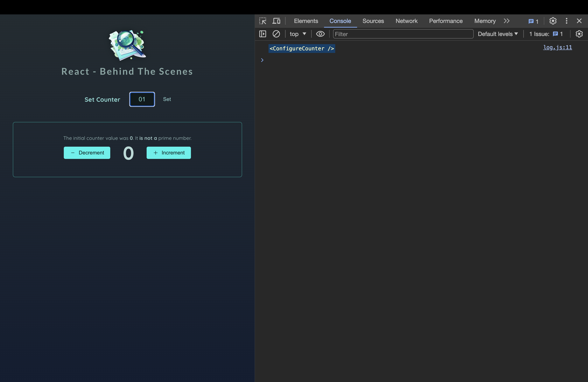Image resolution: width=588 pixels, height=382 pixels.
Task: Toggle the console sidebar panel icon
Action: [263, 34]
